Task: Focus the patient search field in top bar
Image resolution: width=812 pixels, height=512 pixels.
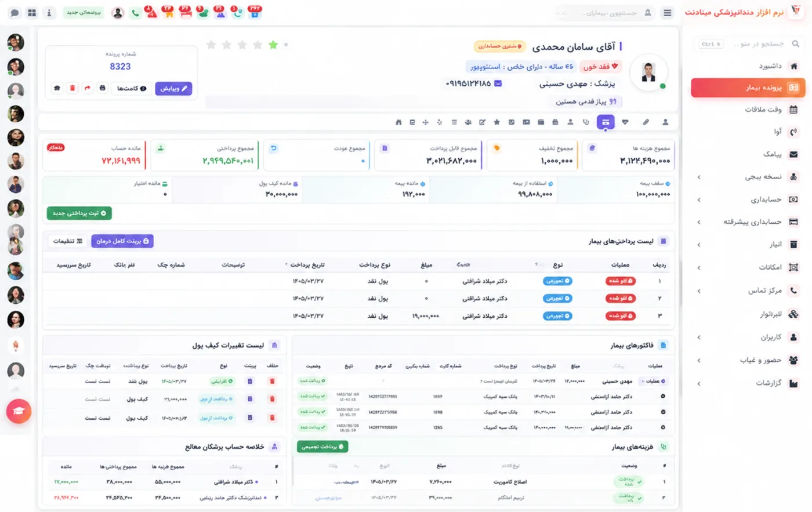Action: pyautogui.click(x=603, y=13)
